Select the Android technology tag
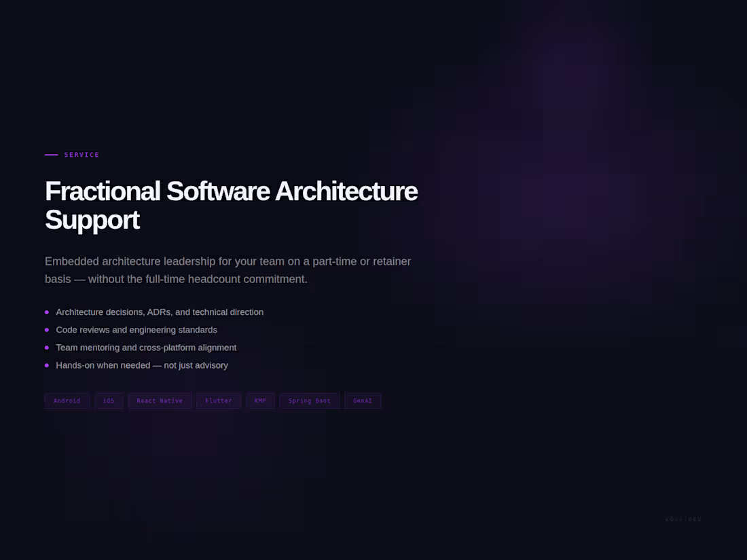The image size is (747, 560). 67,400
